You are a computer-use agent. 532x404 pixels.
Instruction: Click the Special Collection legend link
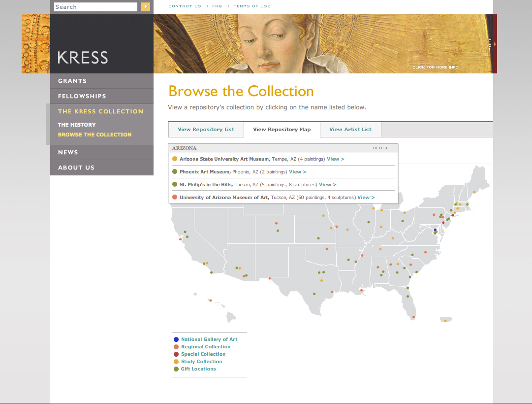tap(203, 354)
